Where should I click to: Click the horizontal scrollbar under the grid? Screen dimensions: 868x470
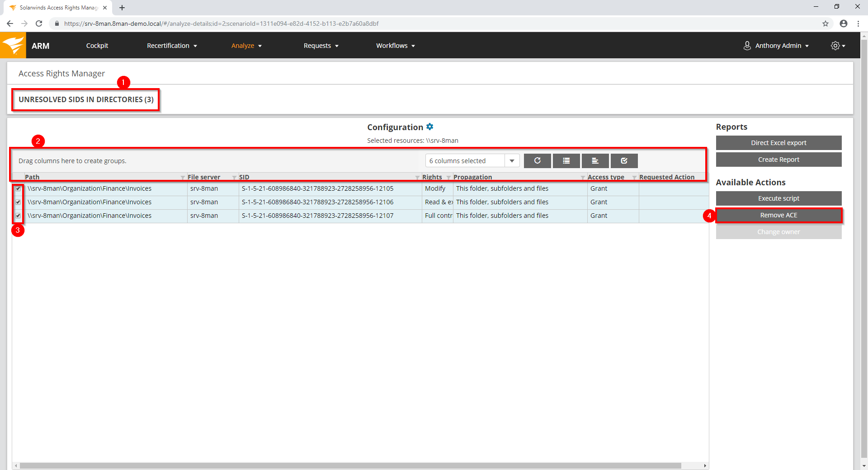(x=350, y=465)
